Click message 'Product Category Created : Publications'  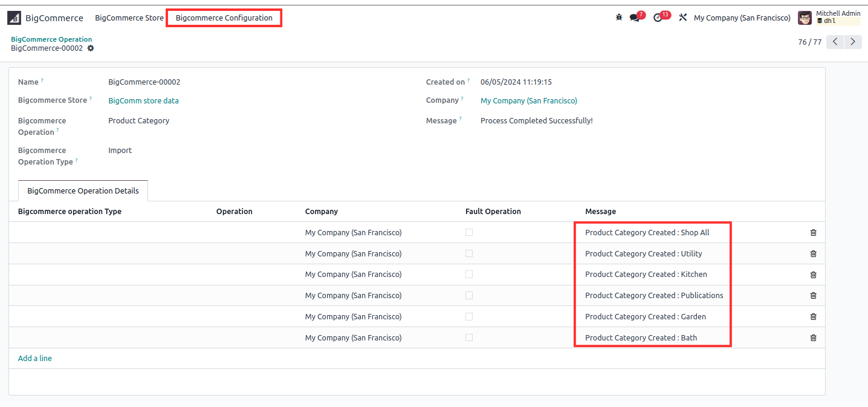pos(654,296)
